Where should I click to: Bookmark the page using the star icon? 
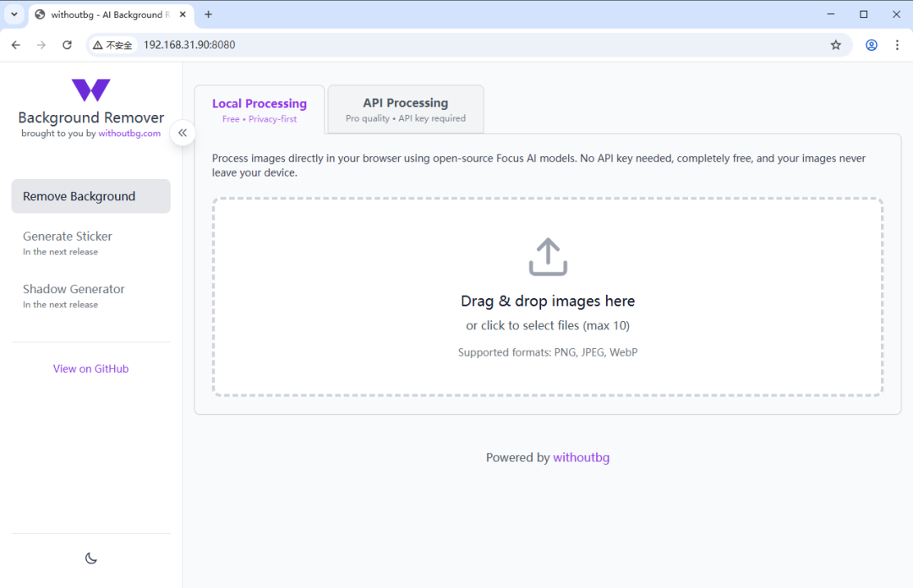click(836, 45)
